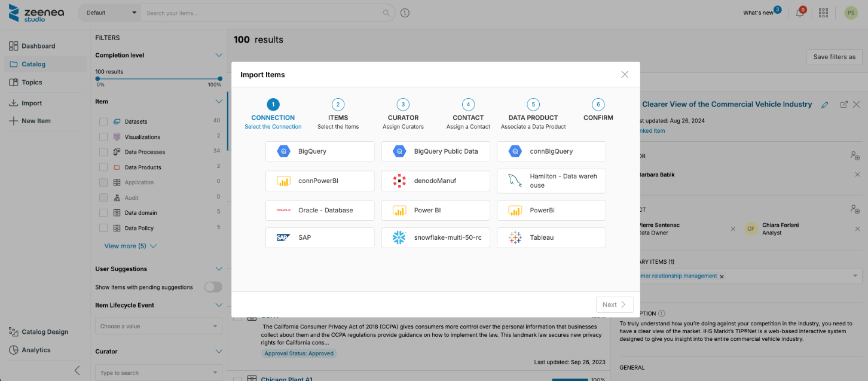
Task: Open the Default catalog dropdown
Action: pos(111,13)
